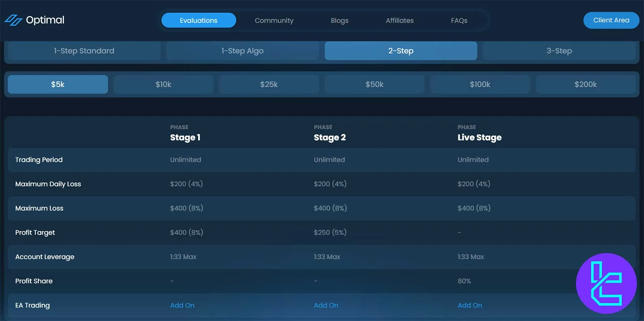The image size is (644, 321).
Task: Click the Client Area button
Action: (611, 20)
